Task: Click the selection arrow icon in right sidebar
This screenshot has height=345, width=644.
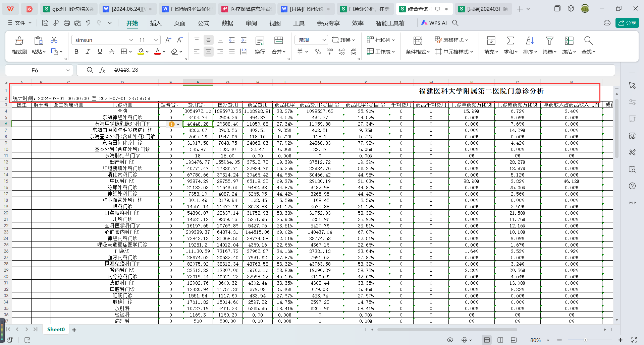Action: pos(632,85)
